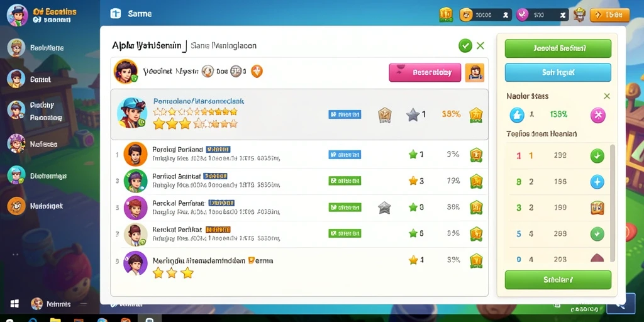Image resolution: width=644 pixels, height=322 pixels.
Task: Click the gold coin currency icon
Action: (x=466, y=15)
